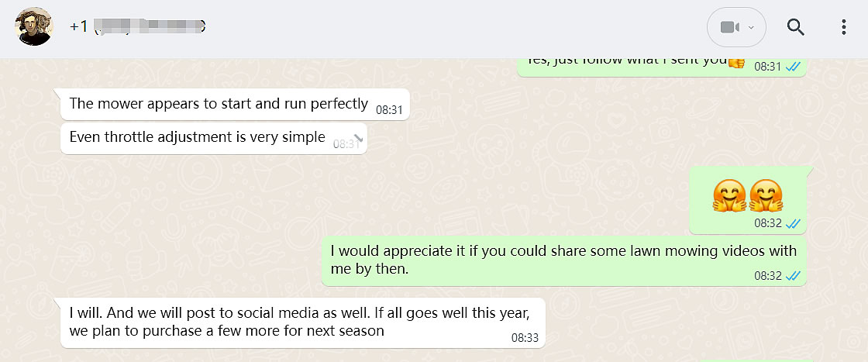Click read receipt ticks on emoji message
Viewport: 868px width, 362px height.
[793, 223]
